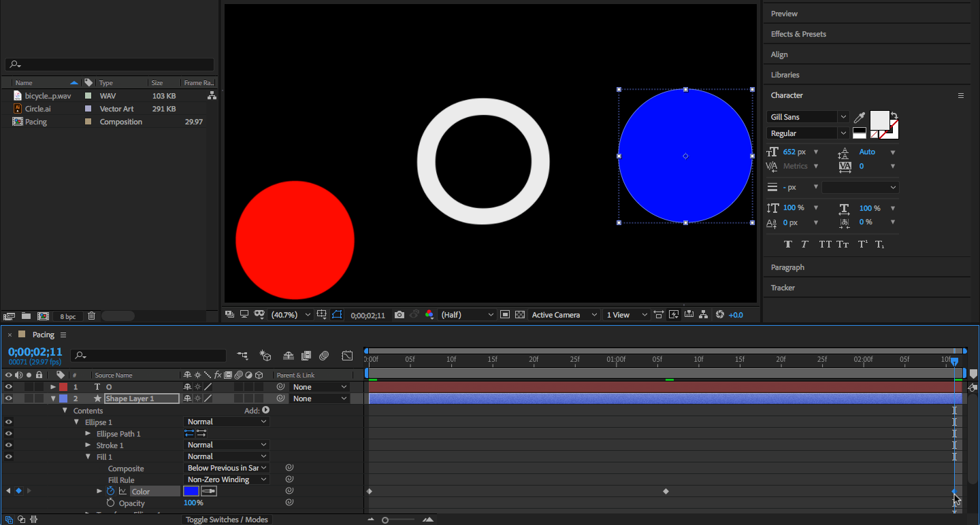Expand the Paragraph panel
The width and height of the screenshot is (980, 525).
click(x=787, y=267)
